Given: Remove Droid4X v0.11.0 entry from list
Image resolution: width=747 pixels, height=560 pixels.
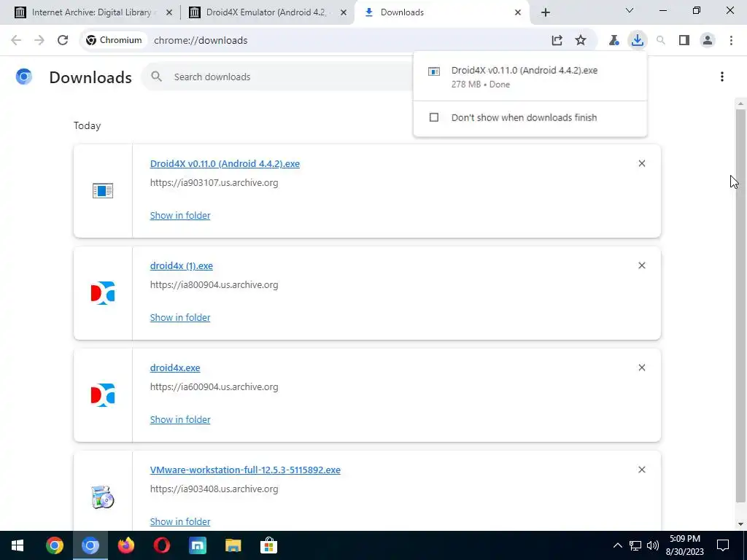Looking at the screenshot, I should 642,163.
